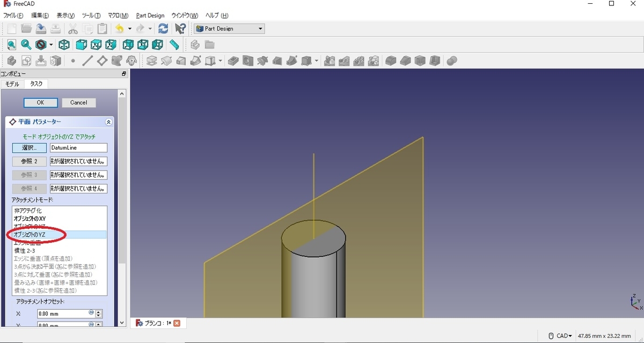Select the オブジェクトのYZ attachment mode

(59, 235)
